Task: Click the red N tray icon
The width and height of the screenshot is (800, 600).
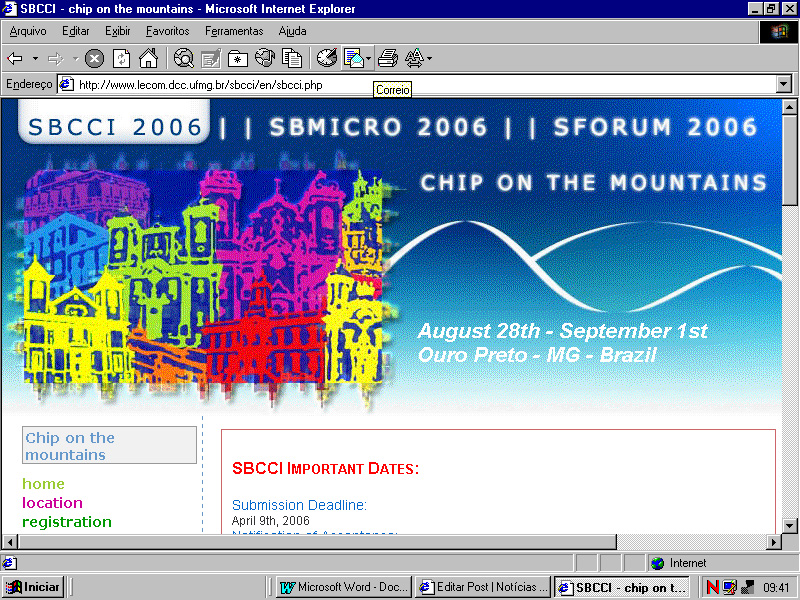Action: 713,587
